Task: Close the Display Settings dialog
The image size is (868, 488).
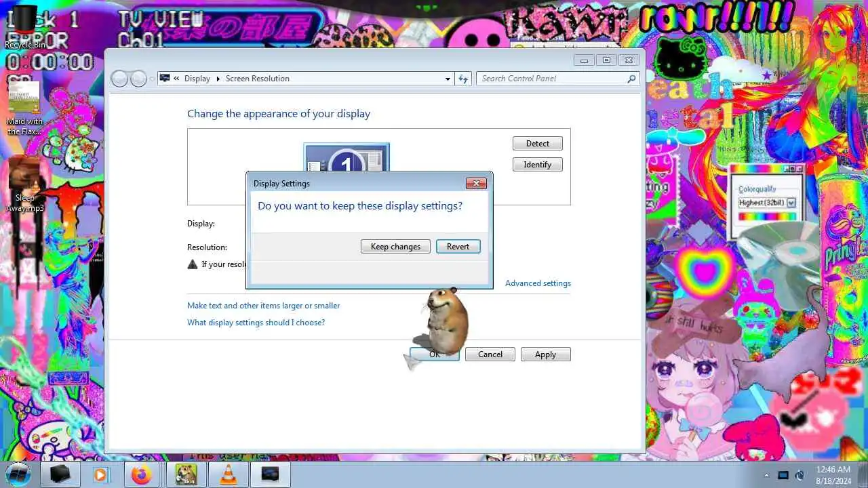Action: pos(476,183)
